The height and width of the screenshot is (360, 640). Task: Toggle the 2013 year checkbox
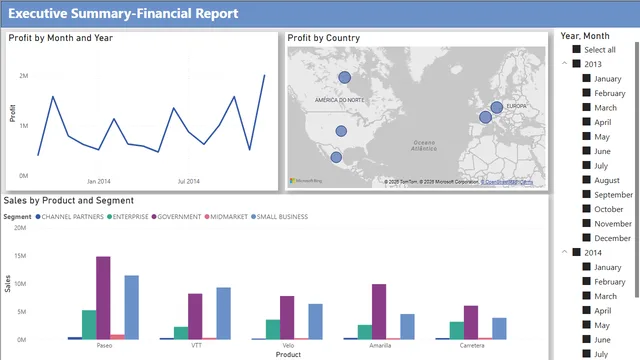pos(576,64)
